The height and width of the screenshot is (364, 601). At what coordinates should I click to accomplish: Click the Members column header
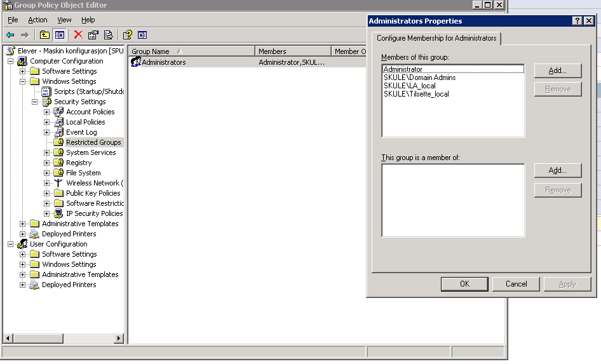[293, 51]
